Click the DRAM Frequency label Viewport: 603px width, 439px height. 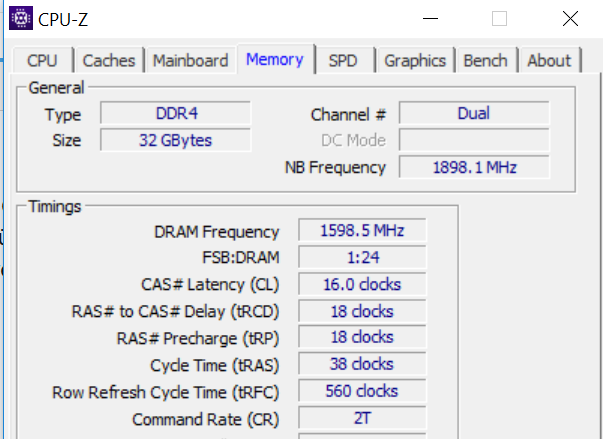pos(217,232)
